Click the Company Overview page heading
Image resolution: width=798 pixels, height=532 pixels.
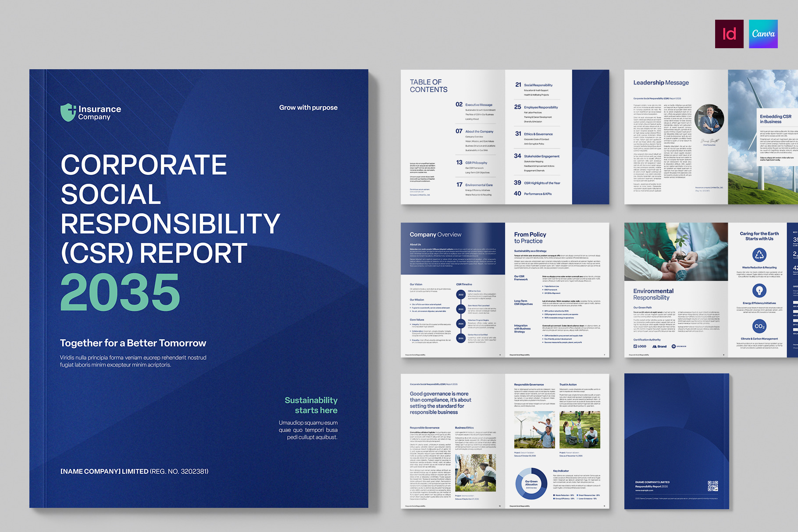tap(435, 234)
